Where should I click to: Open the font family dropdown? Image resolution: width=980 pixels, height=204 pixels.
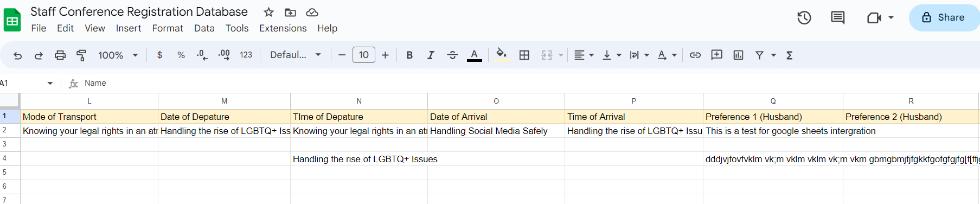tap(296, 55)
